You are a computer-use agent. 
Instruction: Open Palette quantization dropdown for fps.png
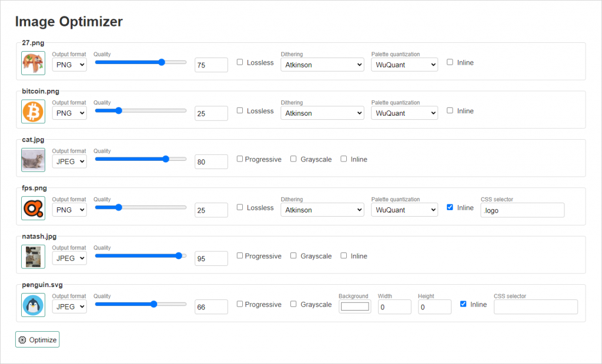coord(404,210)
